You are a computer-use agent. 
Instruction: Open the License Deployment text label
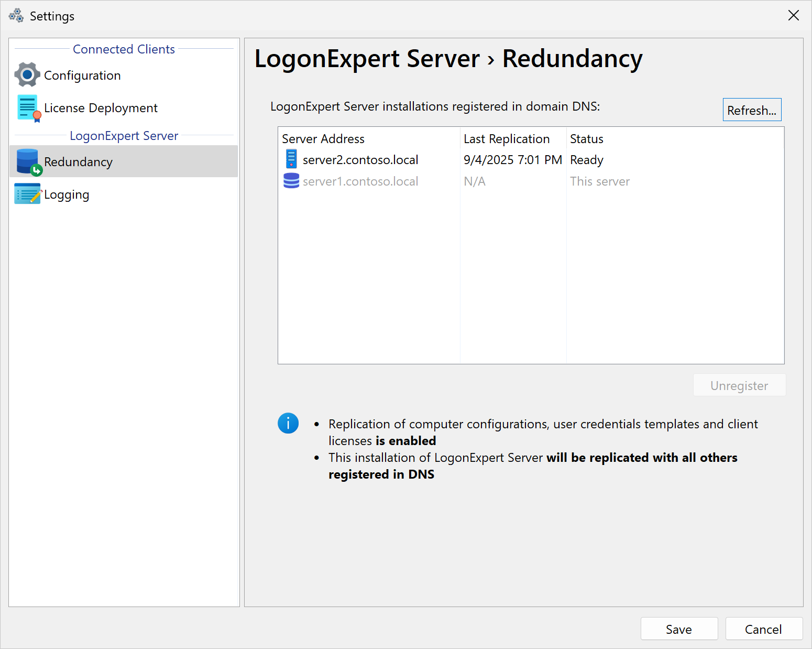101,108
